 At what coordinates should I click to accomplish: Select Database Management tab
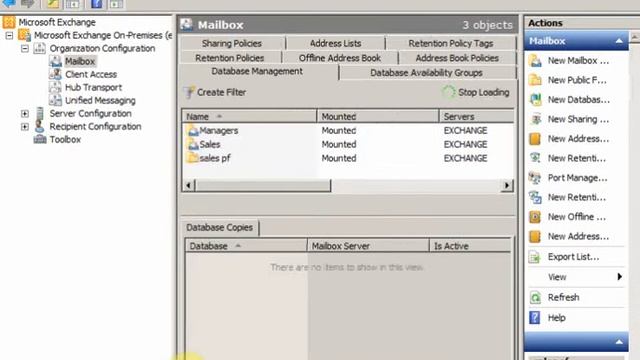tap(257, 71)
